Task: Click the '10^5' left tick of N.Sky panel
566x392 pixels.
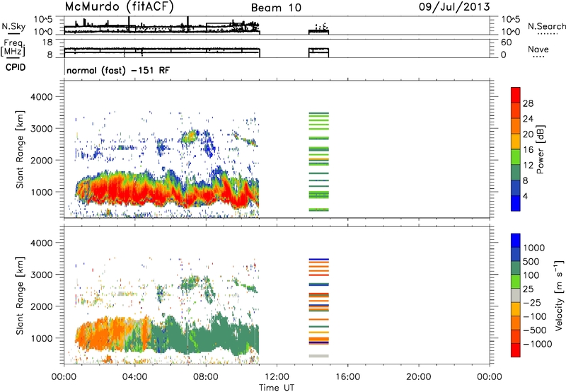Action: pyautogui.click(x=43, y=19)
